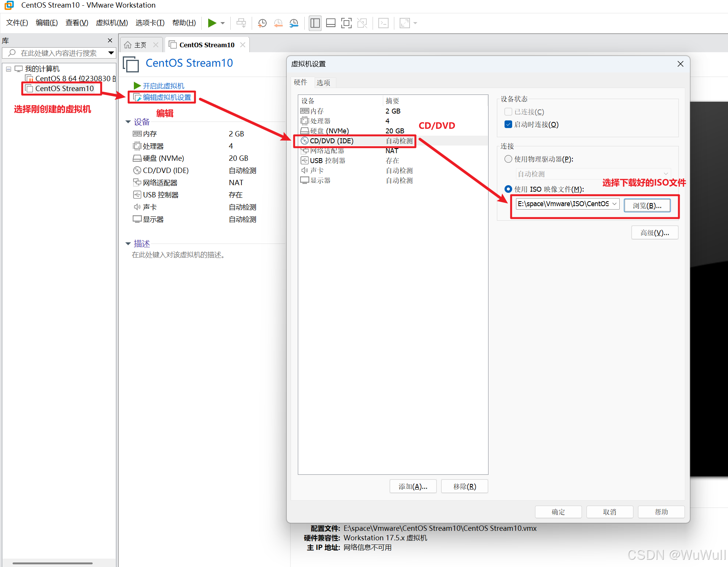Toggle 已连接(C) checkbox
Image resolution: width=728 pixels, height=567 pixels.
click(x=508, y=112)
